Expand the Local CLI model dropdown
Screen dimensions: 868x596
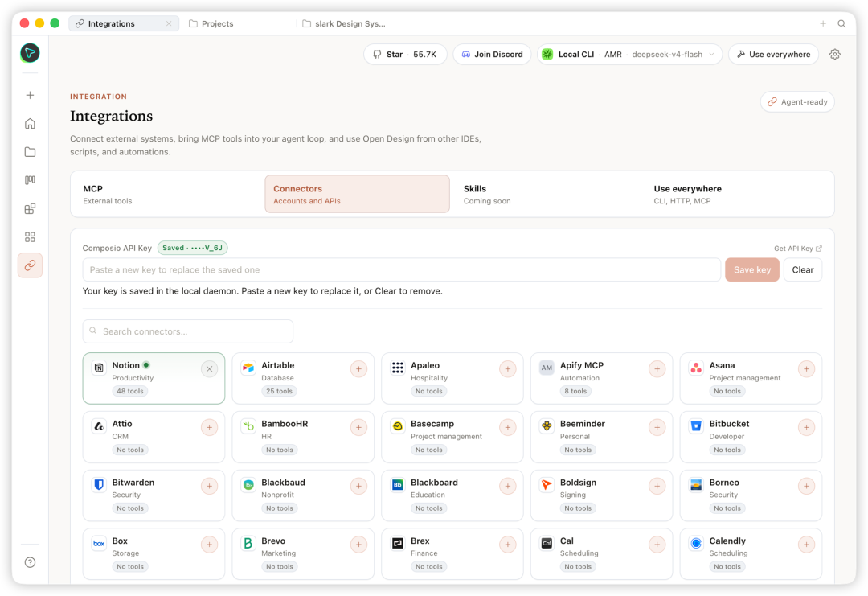(x=629, y=54)
